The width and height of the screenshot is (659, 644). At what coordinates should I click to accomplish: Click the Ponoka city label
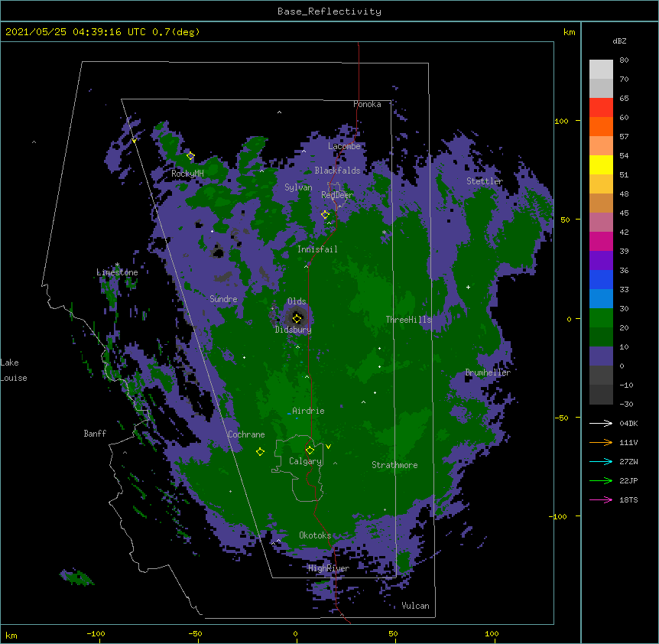(367, 104)
